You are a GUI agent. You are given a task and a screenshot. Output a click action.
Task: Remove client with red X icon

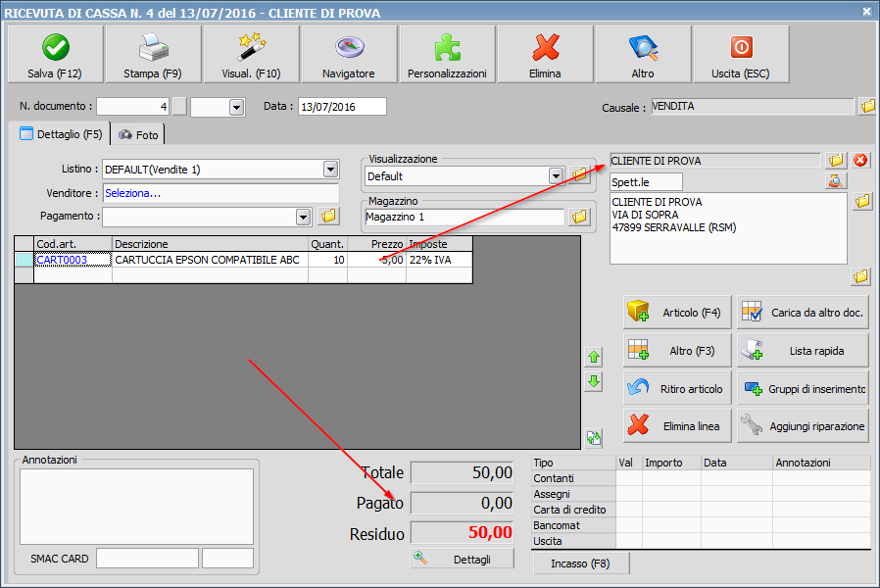[x=860, y=161]
